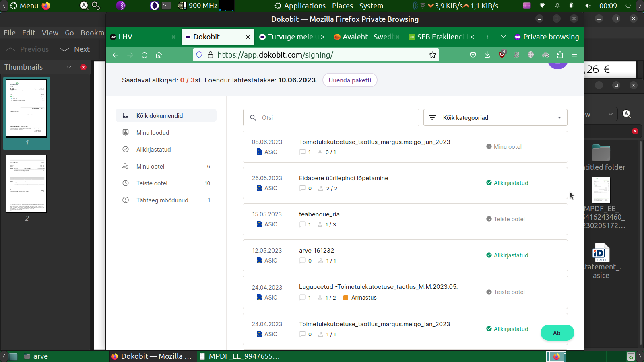The image size is (644, 362).
Task: Open the arve_161232 document
Action: pos(316,251)
